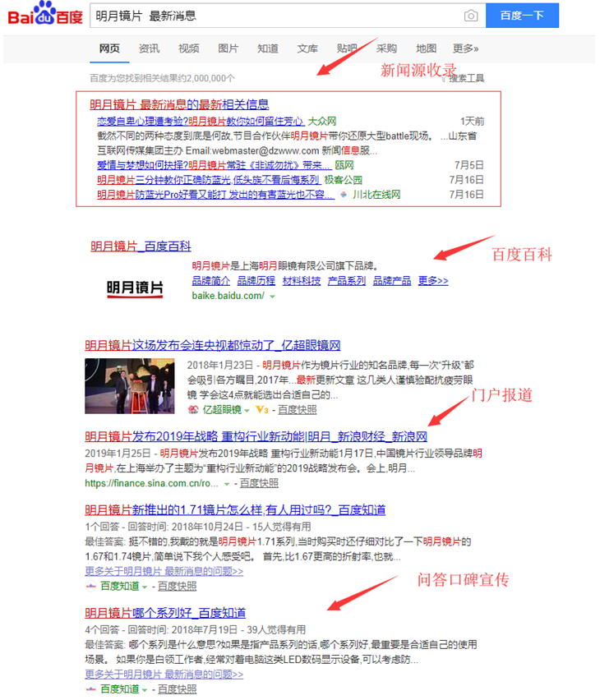
Task: Switch to the 知道 tab
Action: point(268,48)
